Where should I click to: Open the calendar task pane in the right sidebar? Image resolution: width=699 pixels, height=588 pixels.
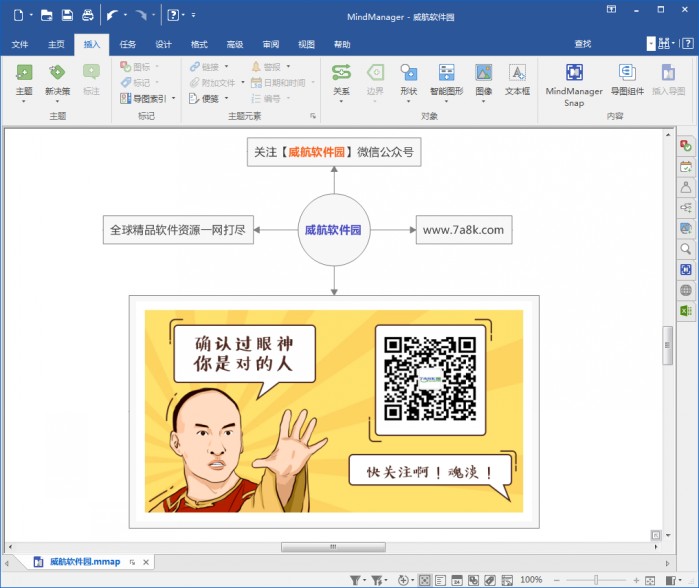[686, 167]
